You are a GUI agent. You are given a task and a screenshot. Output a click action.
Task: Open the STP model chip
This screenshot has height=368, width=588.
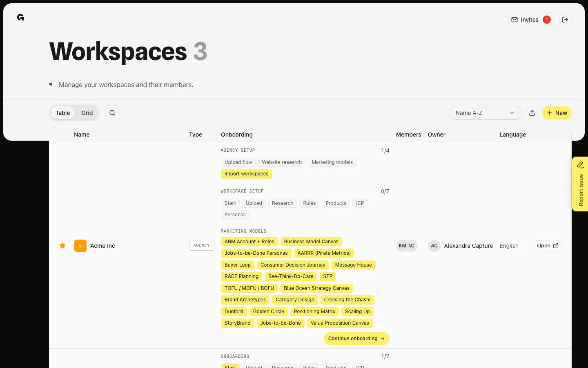(x=328, y=276)
